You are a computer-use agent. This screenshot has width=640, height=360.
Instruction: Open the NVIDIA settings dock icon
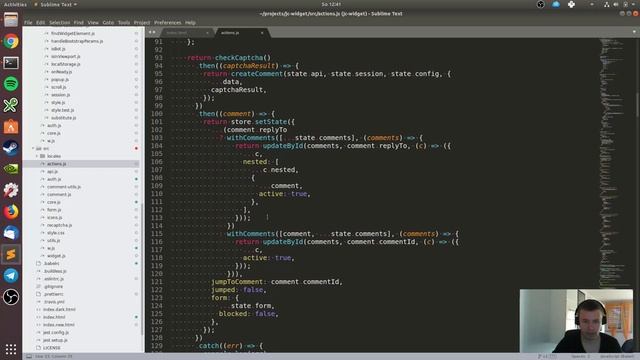pos(11,169)
